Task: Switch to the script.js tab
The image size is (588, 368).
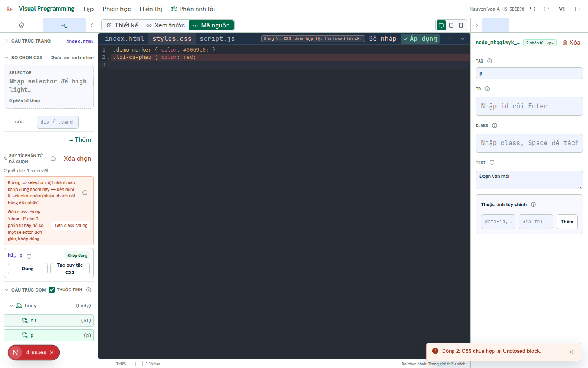Action: (x=217, y=39)
